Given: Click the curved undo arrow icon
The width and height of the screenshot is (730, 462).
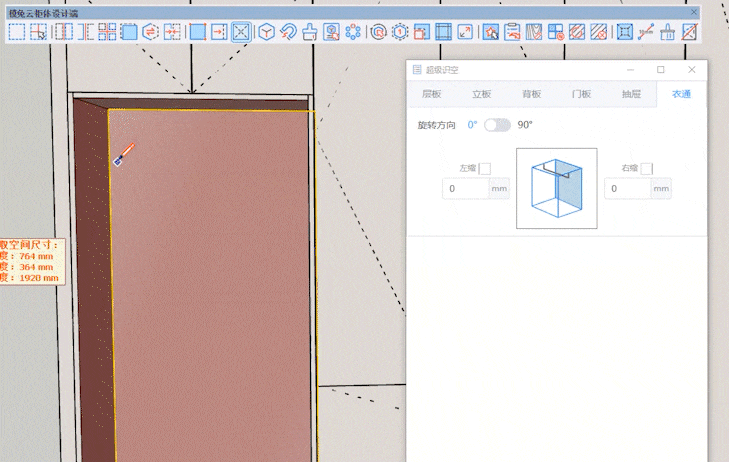Looking at the screenshot, I should [288, 32].
